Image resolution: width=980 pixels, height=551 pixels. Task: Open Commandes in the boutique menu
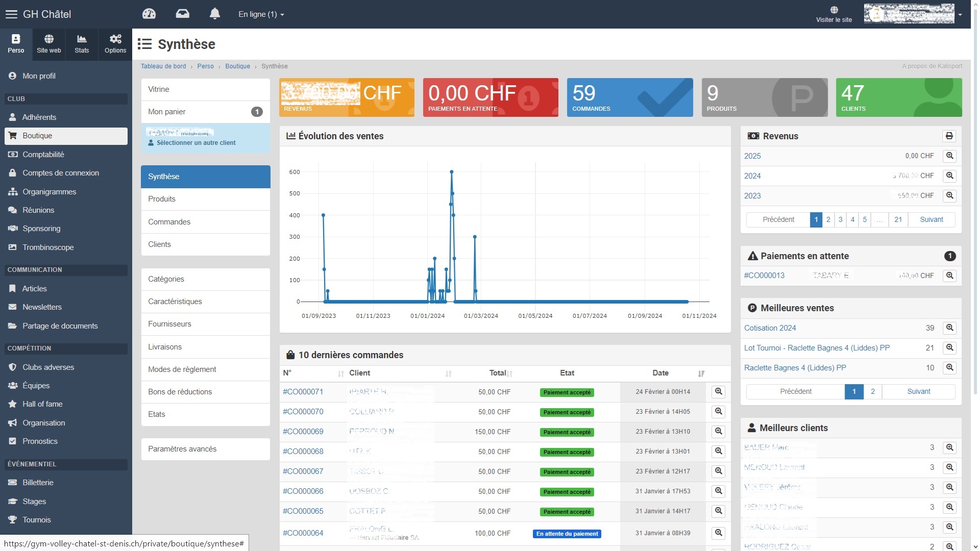169,222
